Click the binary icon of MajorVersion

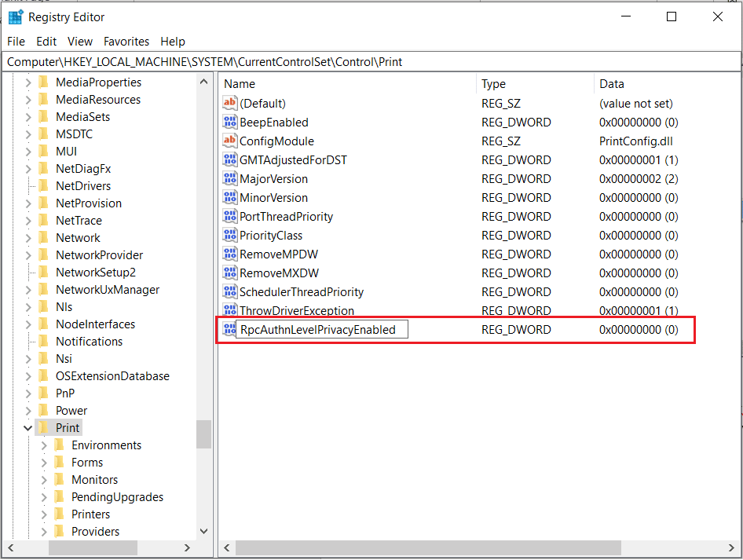[229, 179]
